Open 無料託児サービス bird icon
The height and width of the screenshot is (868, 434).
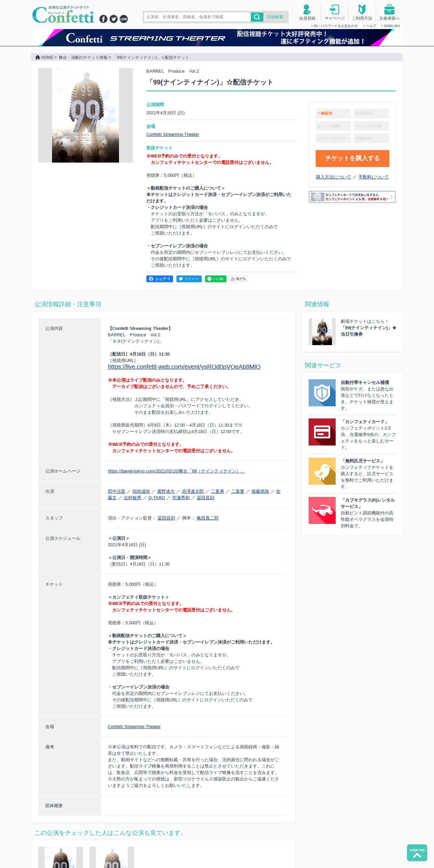pos(322,471)
